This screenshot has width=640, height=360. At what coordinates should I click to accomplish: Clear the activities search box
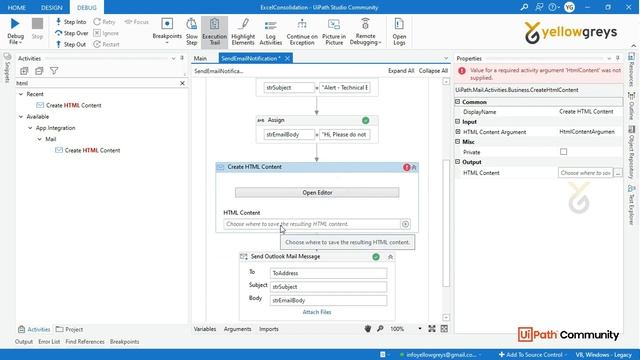tap(182, 83)
